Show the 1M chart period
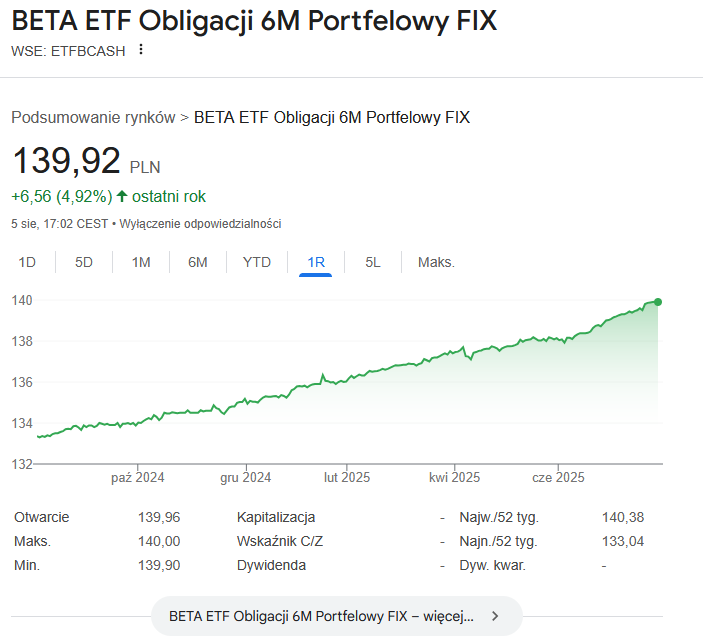 tap(141, 262)
